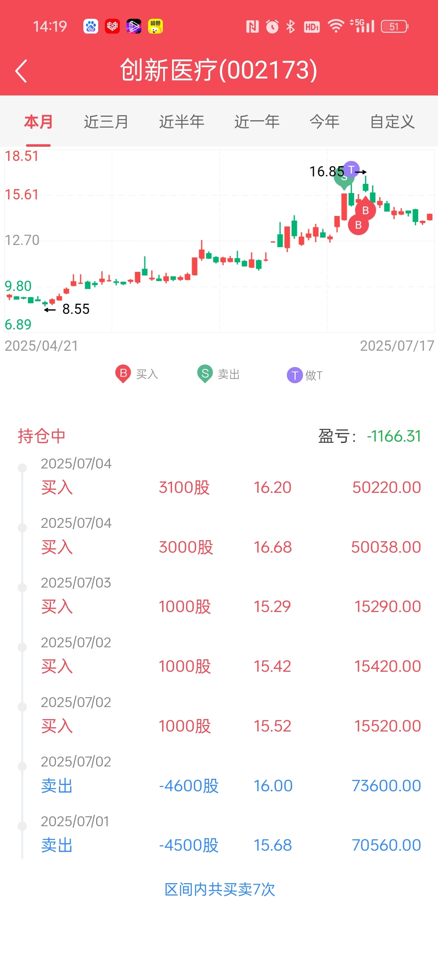Tap the sell price 15.68
The width and height of the screenshot is (438, 980).
(x=273, y=845)
